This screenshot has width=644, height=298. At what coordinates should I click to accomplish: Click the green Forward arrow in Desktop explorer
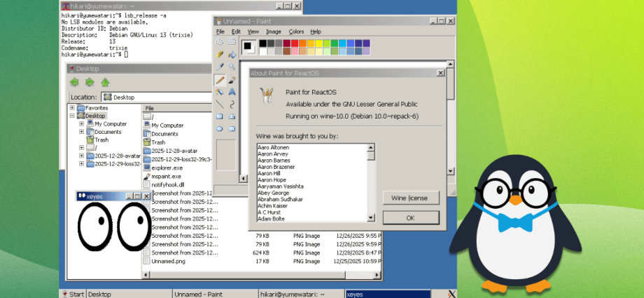(90, 82)
